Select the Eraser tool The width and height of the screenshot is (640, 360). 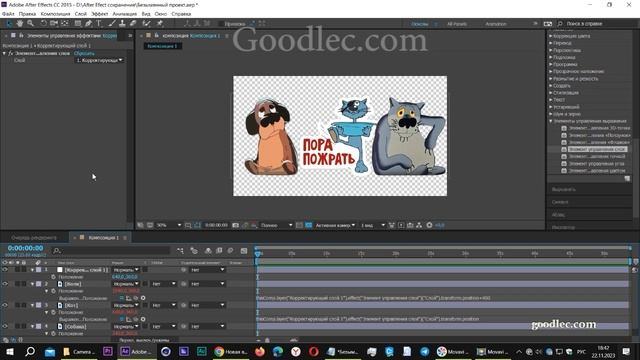[133, 24]
